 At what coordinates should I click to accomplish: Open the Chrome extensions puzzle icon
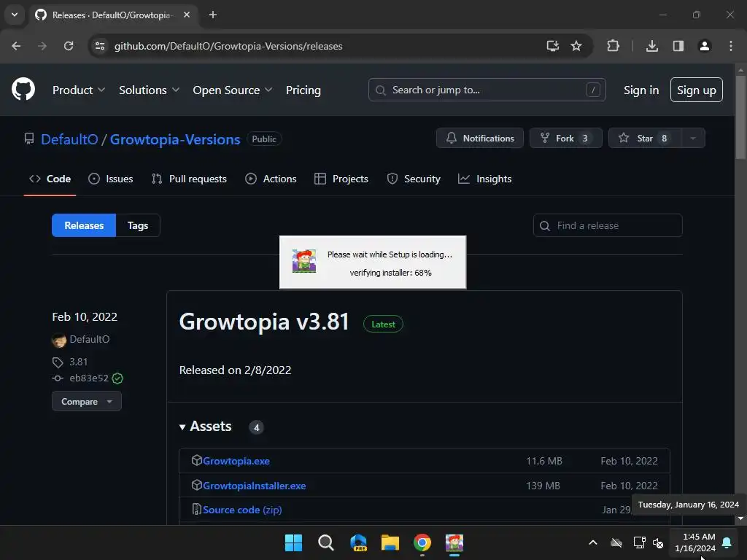[613, 46]
